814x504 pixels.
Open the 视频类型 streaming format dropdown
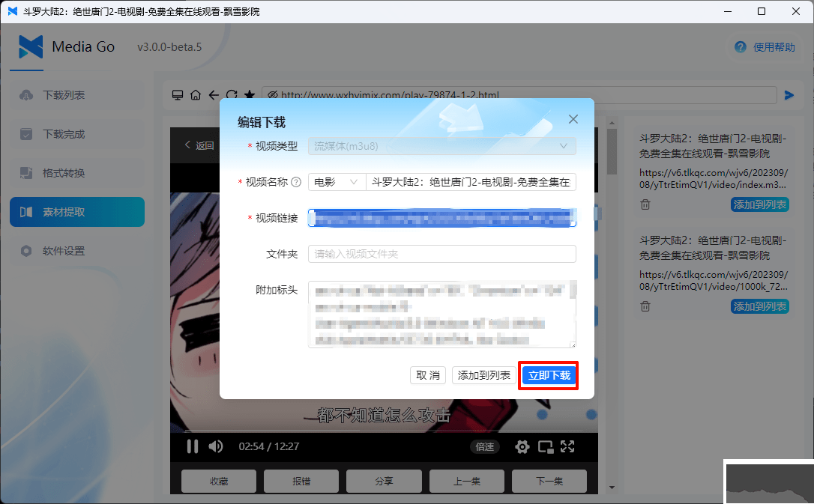441,145
